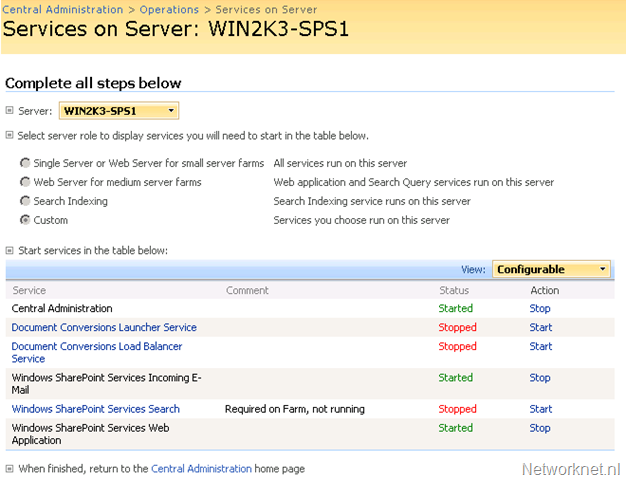
Task: Open the Server dropdown showing WIN2K3-SPS1
Action: point(119,111)
